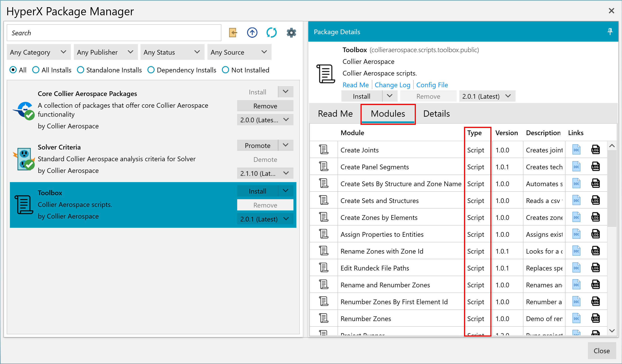Click Install in Package Details
This screenshot has width=622, height=364.
click(x=362, y=96)
